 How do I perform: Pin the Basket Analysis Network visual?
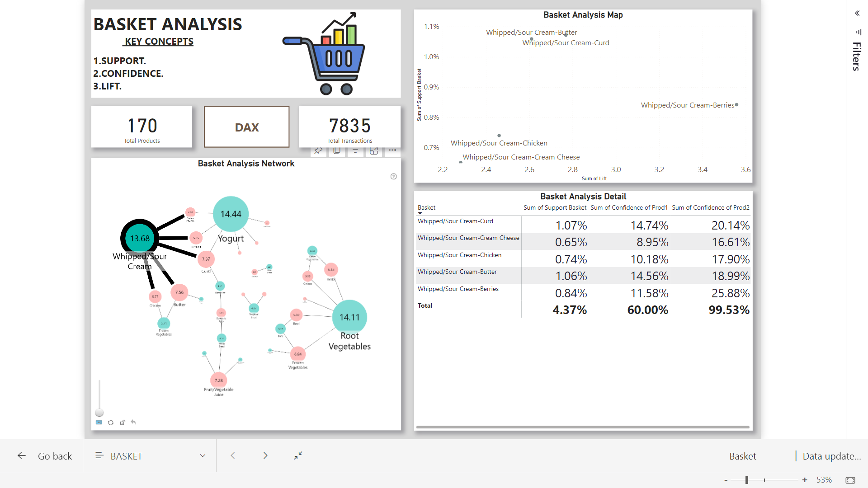tap(318, 151)
